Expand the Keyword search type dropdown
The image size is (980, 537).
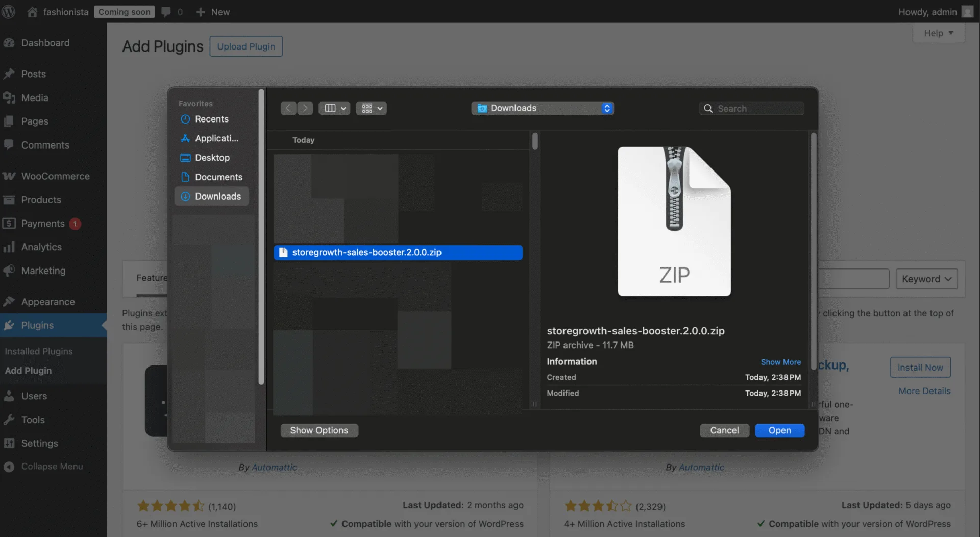tap(926, 279)
